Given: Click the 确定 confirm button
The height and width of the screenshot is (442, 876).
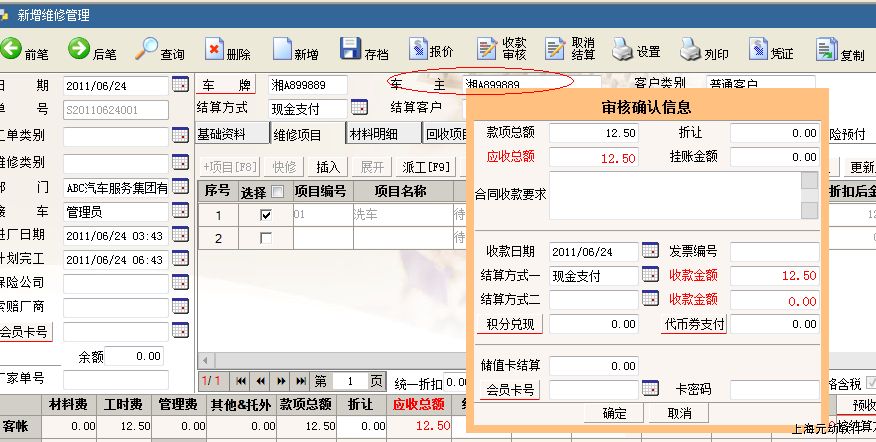Looking at the screenshot, I should (x=615, y=413).
